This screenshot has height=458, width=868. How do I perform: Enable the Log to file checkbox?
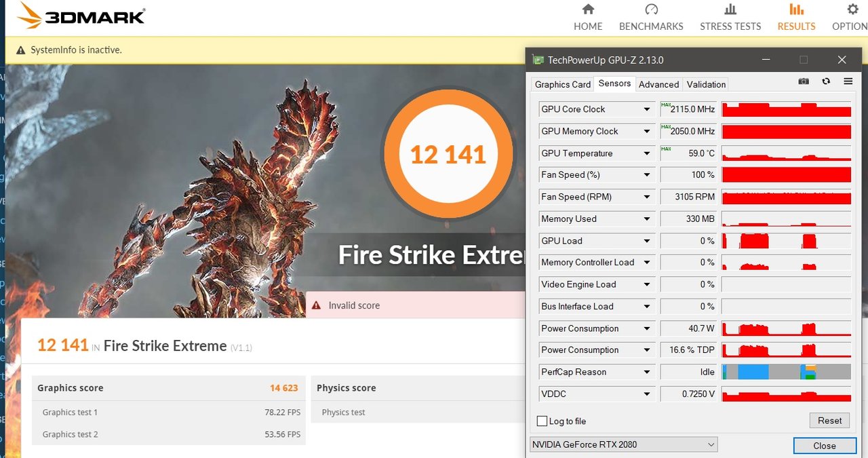click(x=542, y=421)
